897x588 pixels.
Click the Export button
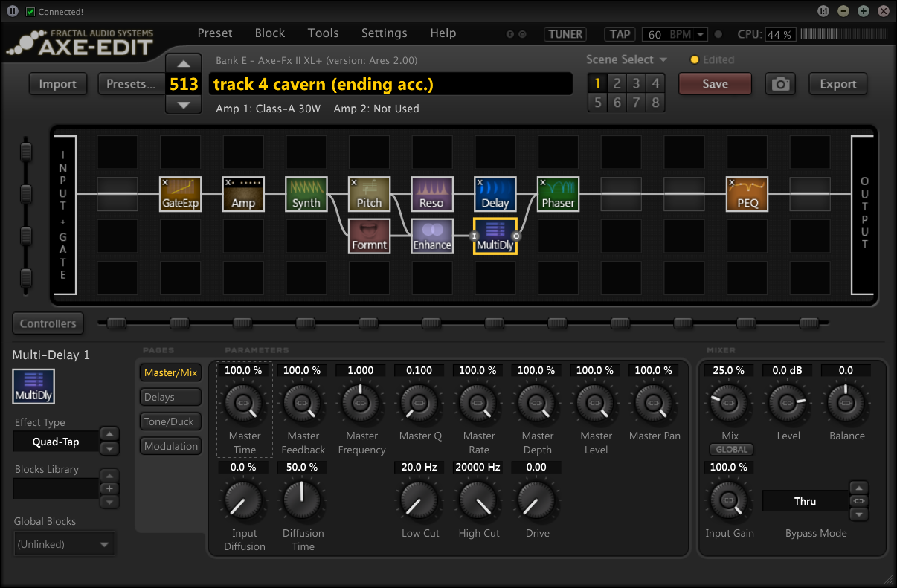tap(838, 84)
